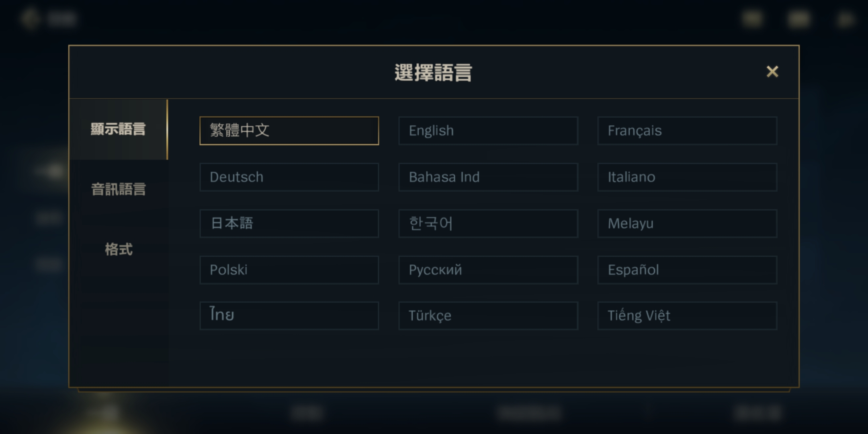The height and width of the screenshot is (434, 868).
Task: Choose ไทย (Thai) language
Action: click(289, 316)
